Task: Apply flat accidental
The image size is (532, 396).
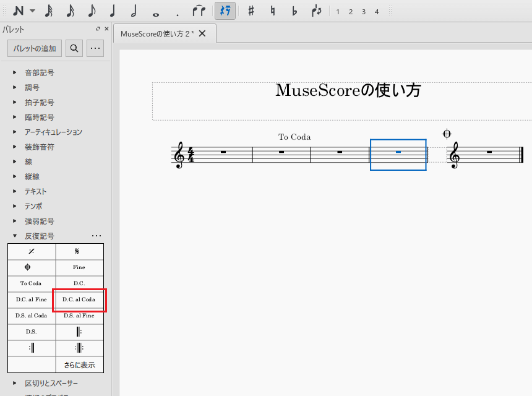Action: point(294,11)
